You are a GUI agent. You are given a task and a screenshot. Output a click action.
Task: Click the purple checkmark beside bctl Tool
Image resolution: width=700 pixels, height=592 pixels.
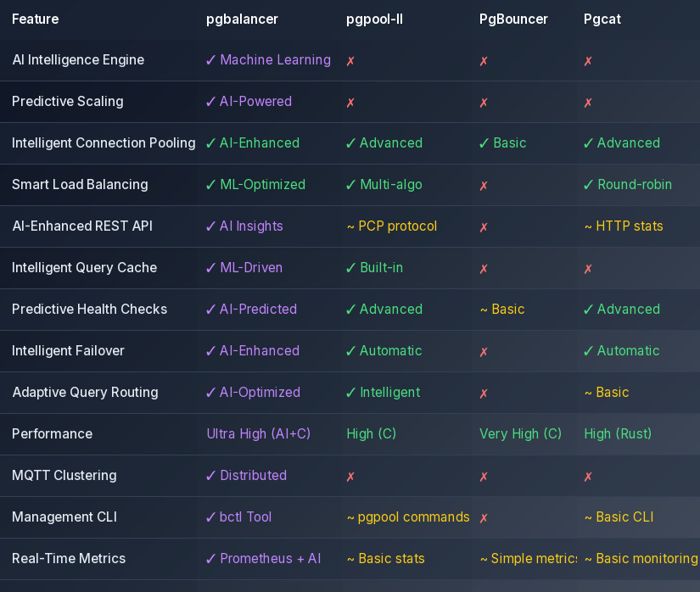211,517
